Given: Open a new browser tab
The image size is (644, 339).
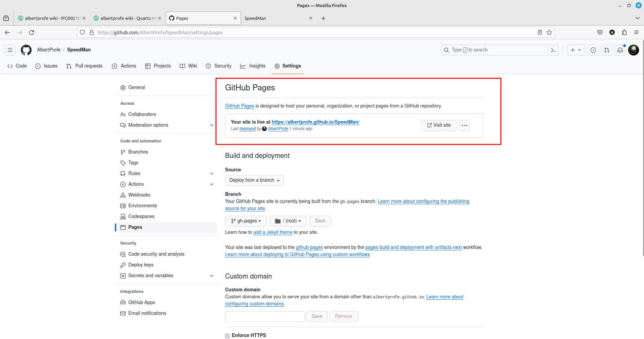Looking at the screenshot, I should [323, 18].
